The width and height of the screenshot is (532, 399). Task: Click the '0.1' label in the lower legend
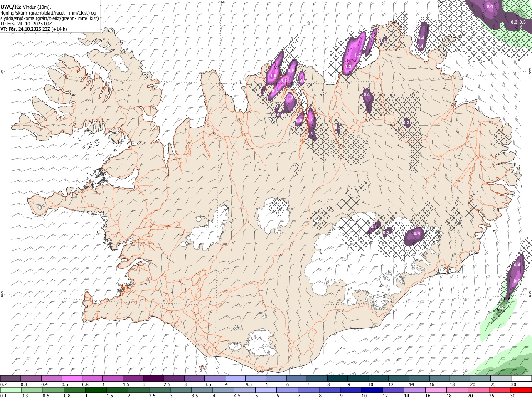click(3, 396)
